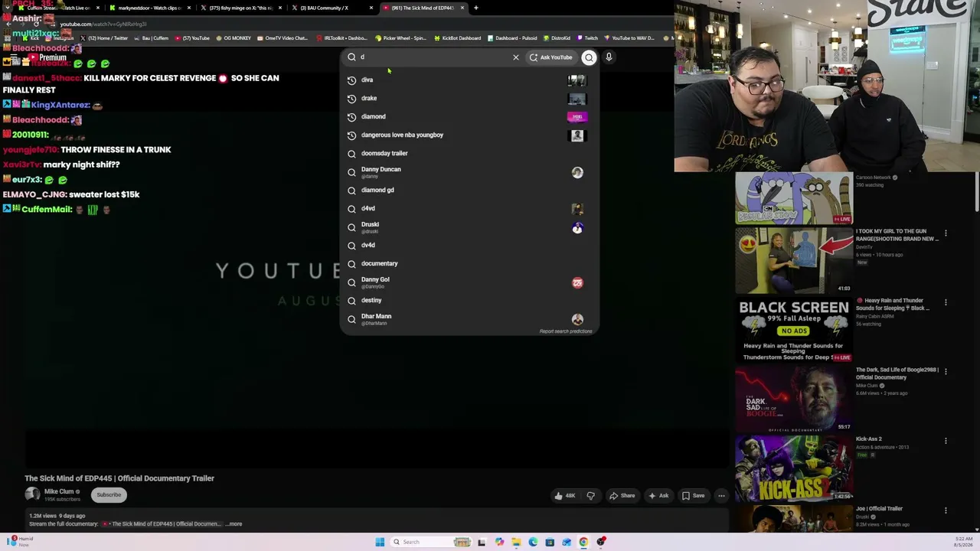The height and width of the screenshot is (551, 980).
Task: Switch to the BAU Community X tab
Action: click(332, 8)
